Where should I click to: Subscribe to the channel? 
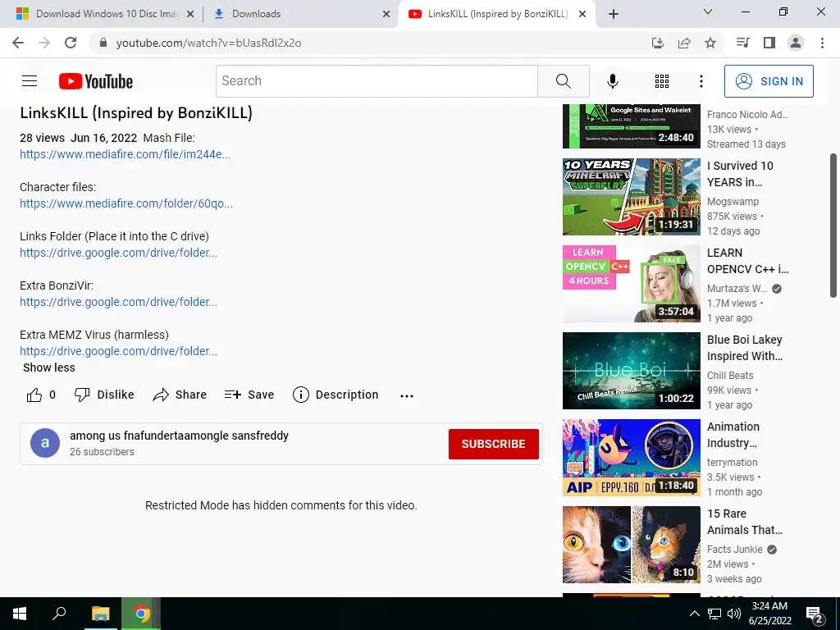493,444
